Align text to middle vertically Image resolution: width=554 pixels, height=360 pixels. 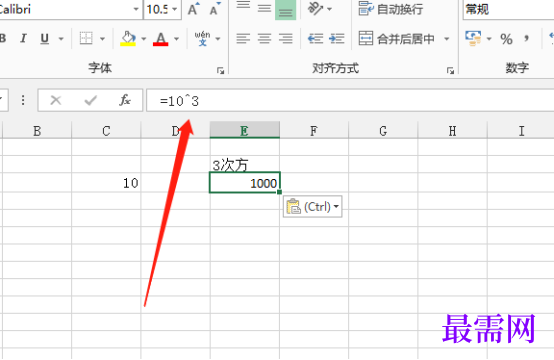[x=264, y=8]
